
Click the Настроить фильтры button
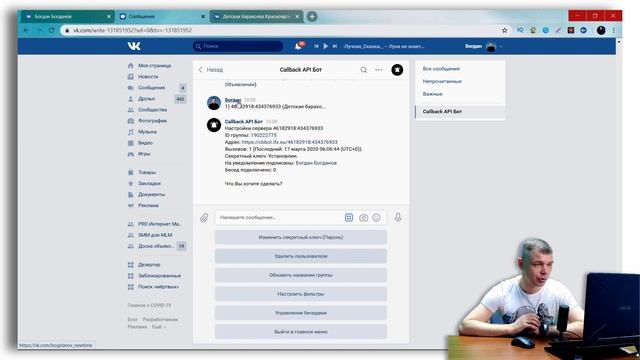(x=301, y=294)
